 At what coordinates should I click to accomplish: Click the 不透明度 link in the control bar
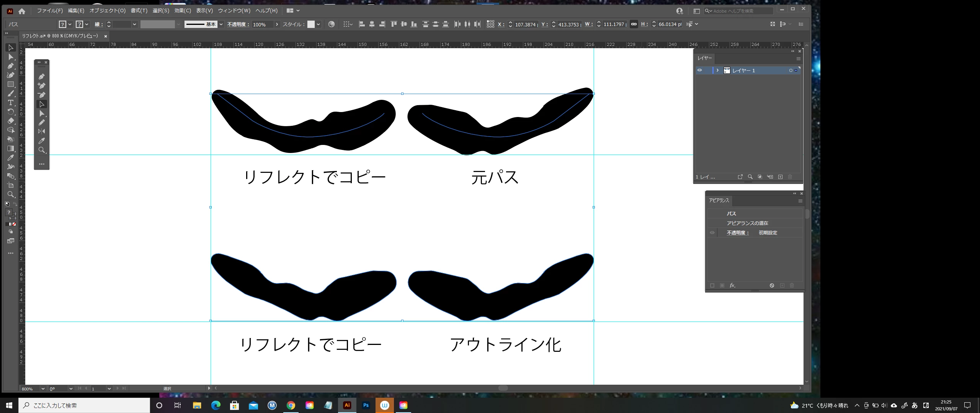click(x=238, y=24)
